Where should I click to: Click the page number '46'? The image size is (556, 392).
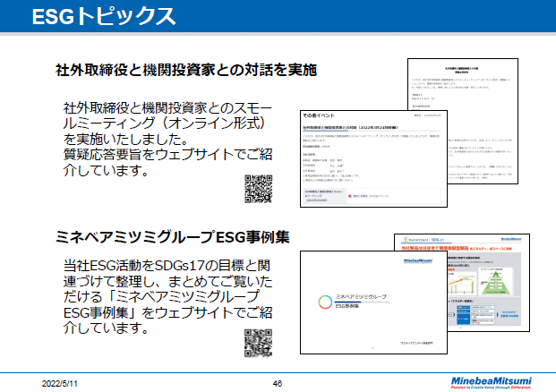coord(278,383)
